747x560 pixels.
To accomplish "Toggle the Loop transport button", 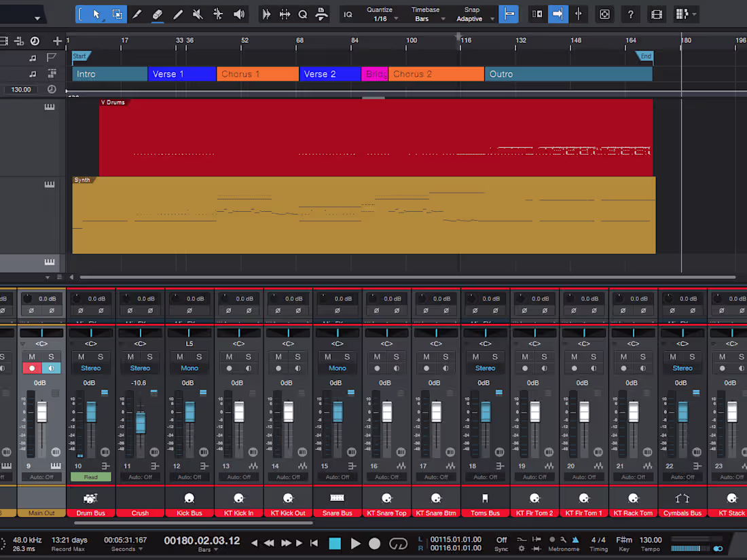I will click(398, 543).
